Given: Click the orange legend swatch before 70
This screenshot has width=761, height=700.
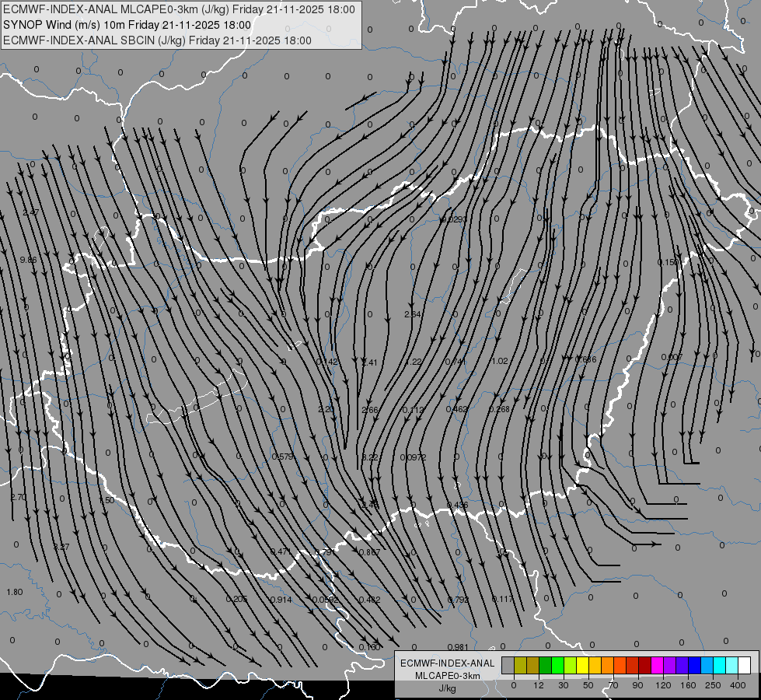Looking at the screenshot, I should tap(608, 665).
